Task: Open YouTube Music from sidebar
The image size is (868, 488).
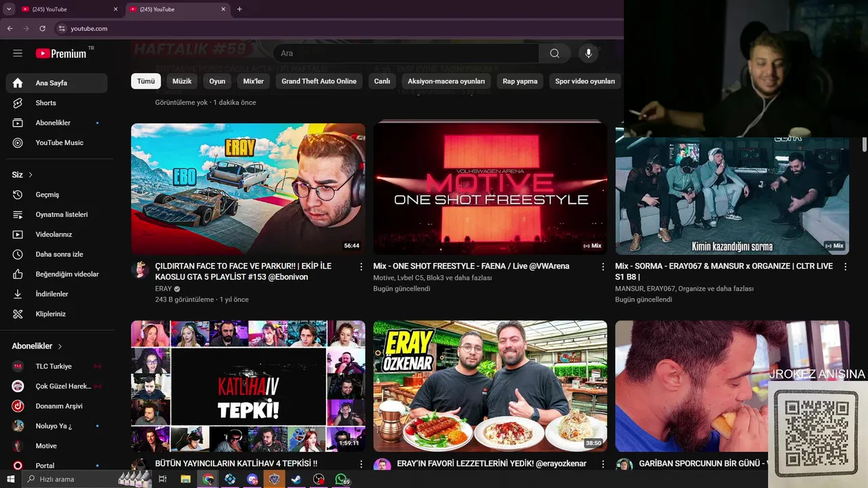Action: click(57, 142)
